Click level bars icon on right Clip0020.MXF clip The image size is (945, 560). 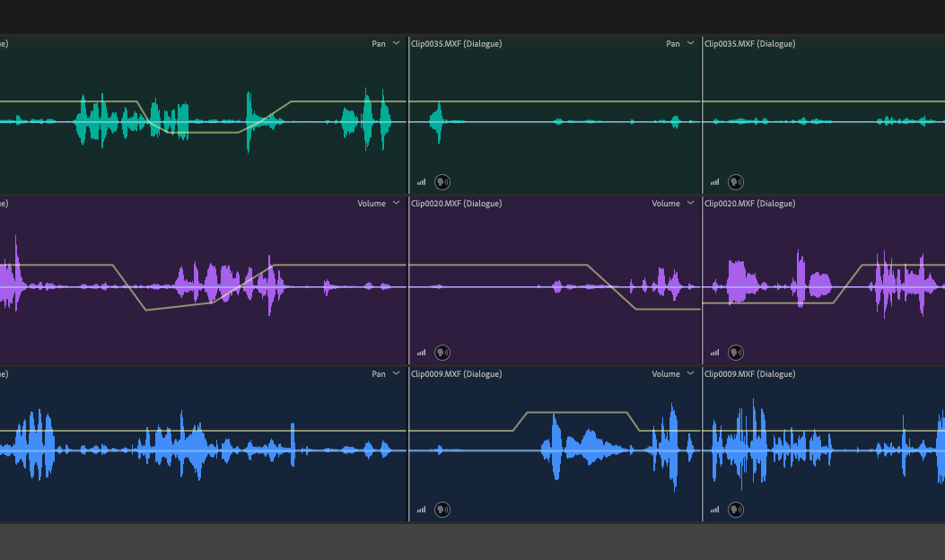coord(714,353)
